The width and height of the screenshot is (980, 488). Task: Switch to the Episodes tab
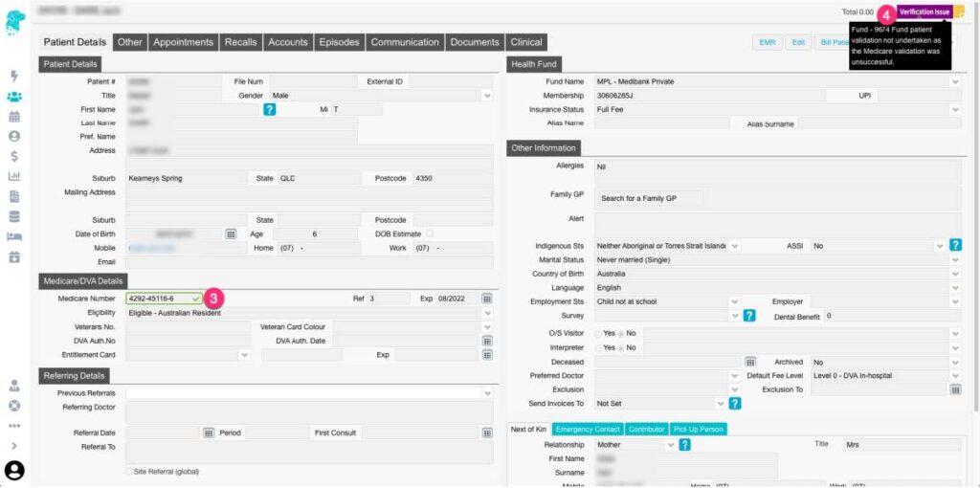coord(340,42)
